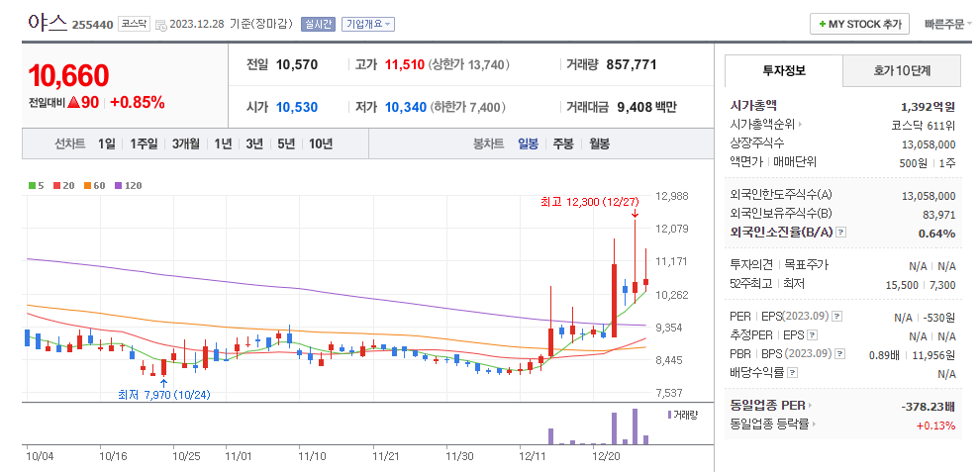This screenshot has width=980, height=472.
Task: Click the 동일업종 PER link
Action: (767, 406)
